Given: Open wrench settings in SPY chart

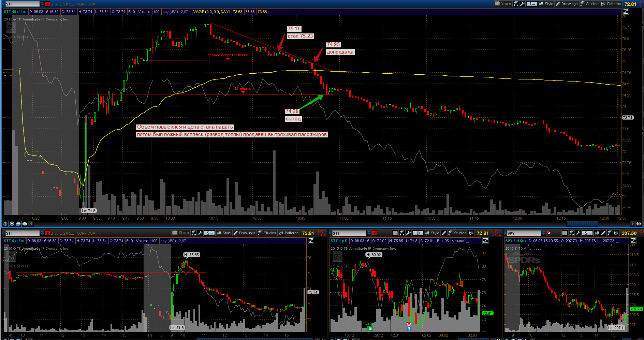Looking at the screenshot, I should click(x=578, y=233).
